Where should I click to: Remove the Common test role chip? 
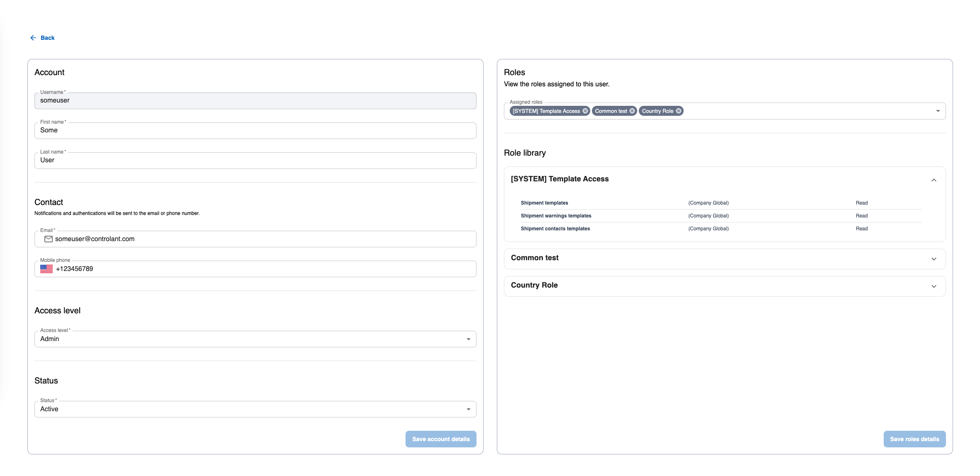(632, 111)
